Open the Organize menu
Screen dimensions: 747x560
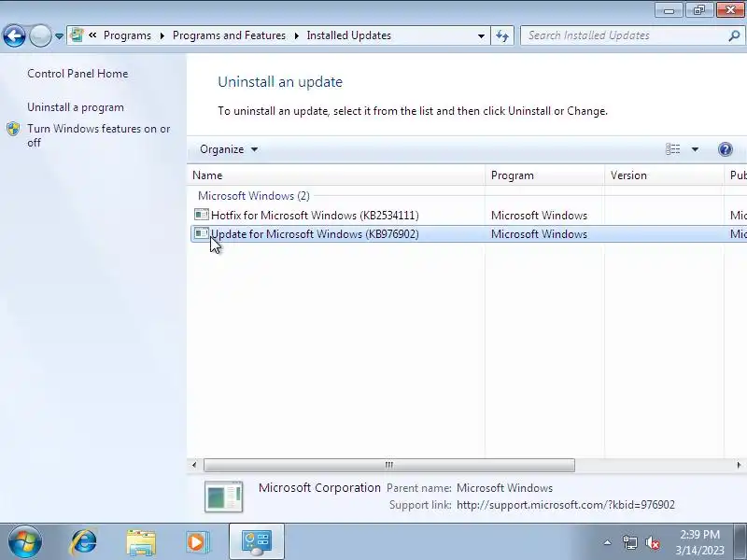(x=228, y=149)
